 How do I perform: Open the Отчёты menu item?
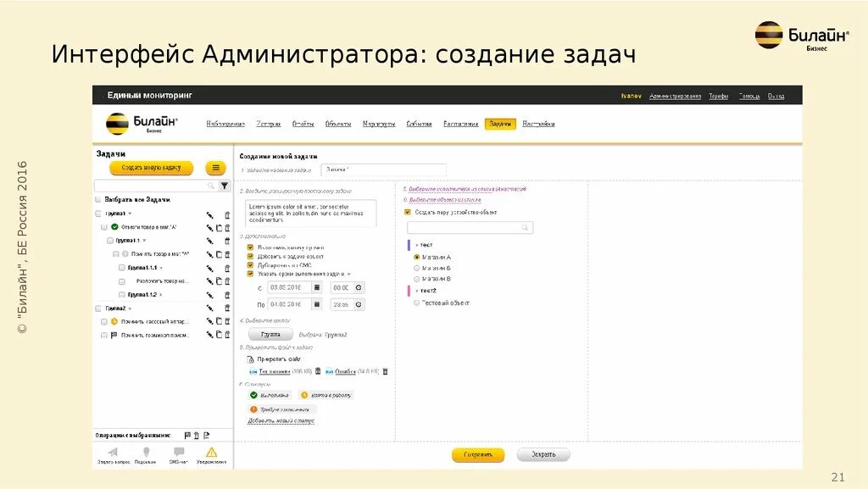click(303, 124)
